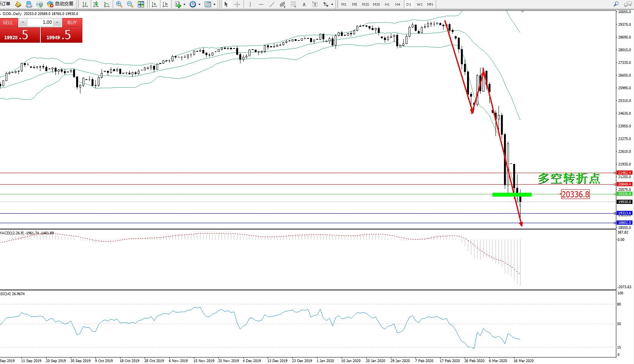Switch chart to candlestick mode
This screenshot has width=634, height=364.
[x=96, y=4]
